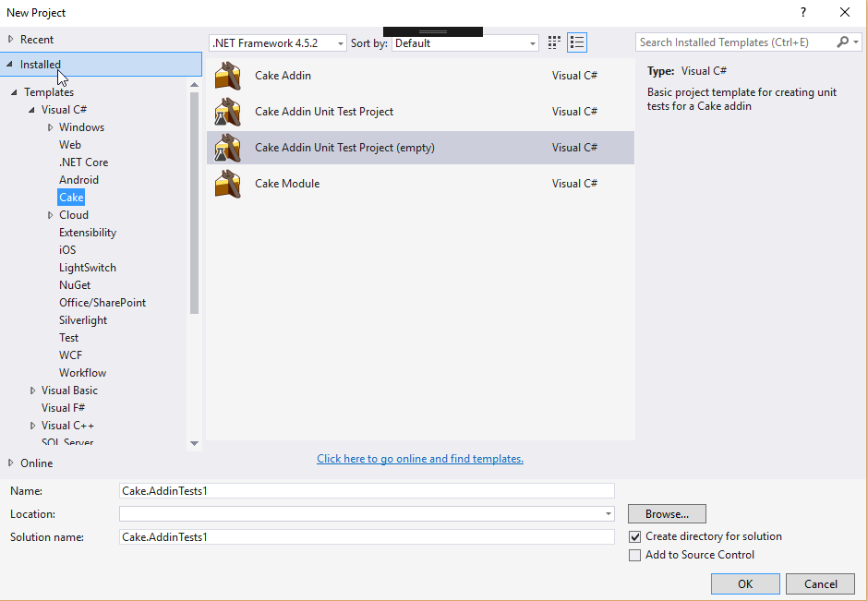Screen dimensions: 868x601
Task: Switch to small icons view
Action: 553,42
